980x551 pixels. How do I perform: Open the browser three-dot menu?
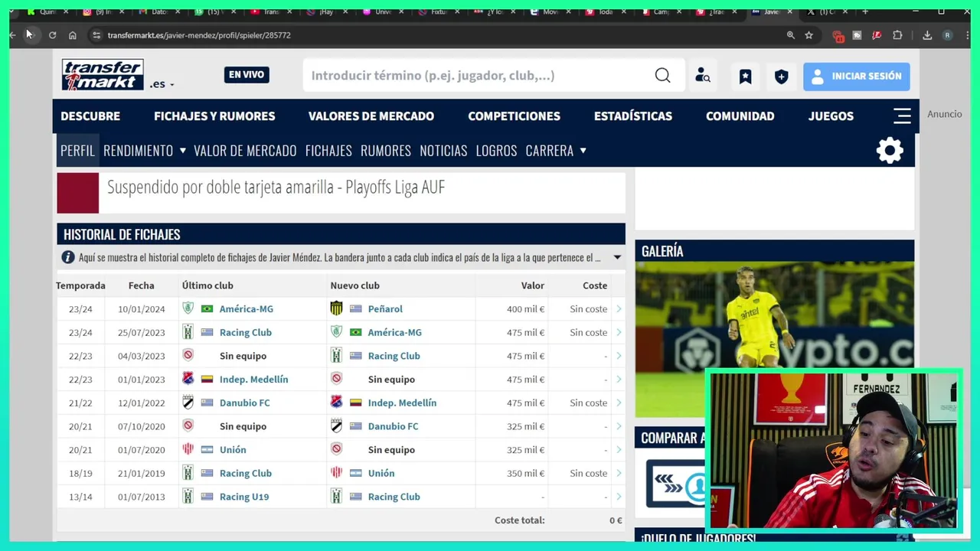click(967, 35)
